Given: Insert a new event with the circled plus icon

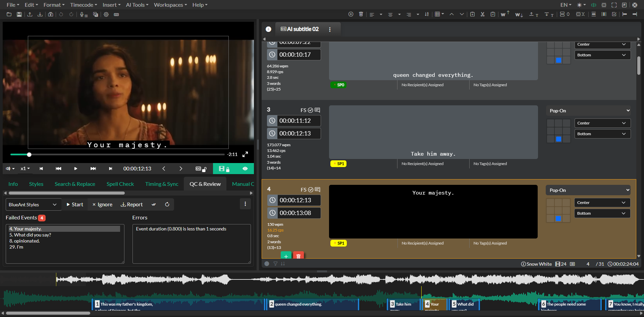Looking at the screenshot, I should (x=351, y=14).
